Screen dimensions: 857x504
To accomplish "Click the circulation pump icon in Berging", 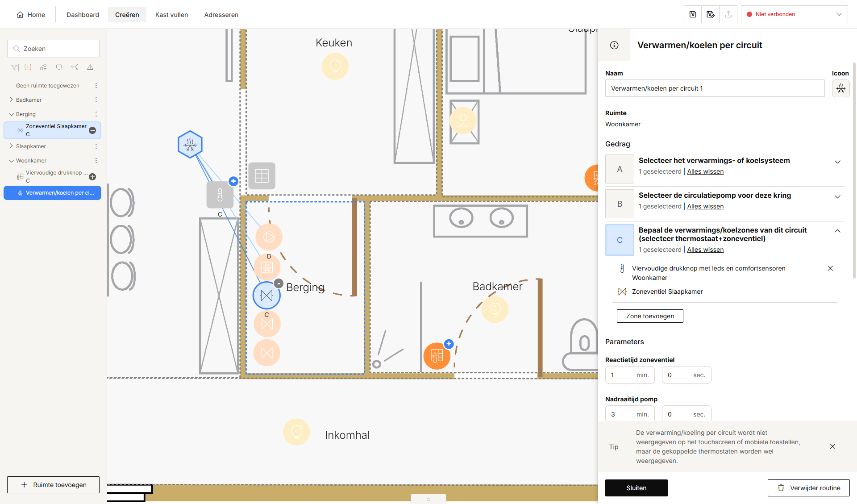I will (x=269, y=237).
